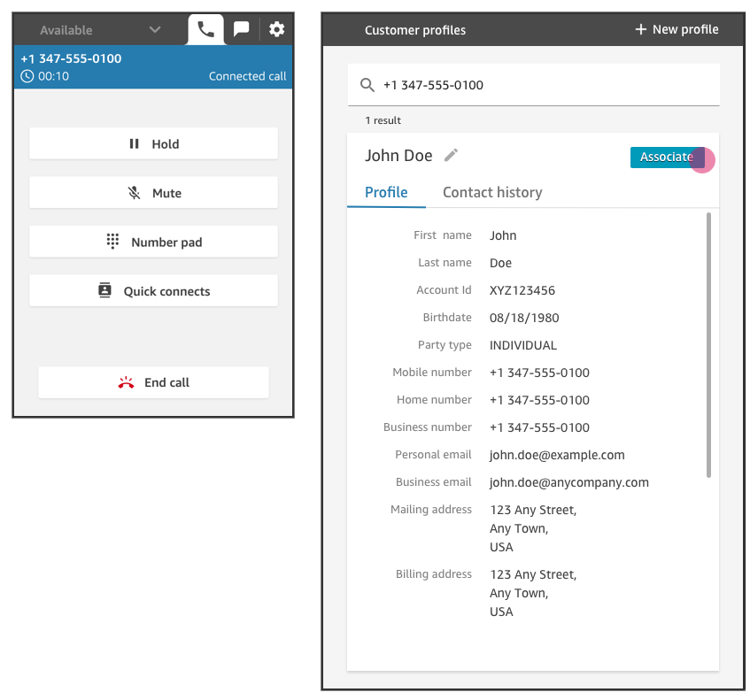This screenshot has width=750, height=700.
Task: Open the settings gear icon
Action: 276,29
